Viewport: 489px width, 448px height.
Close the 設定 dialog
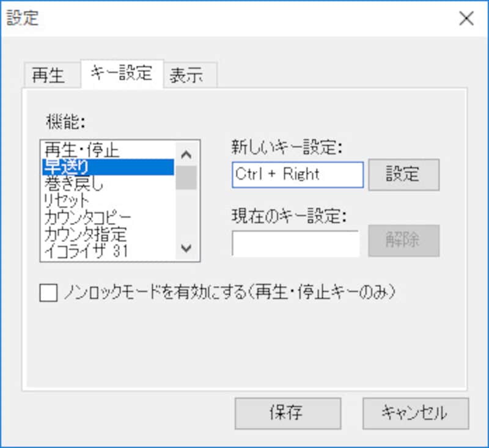466,18
